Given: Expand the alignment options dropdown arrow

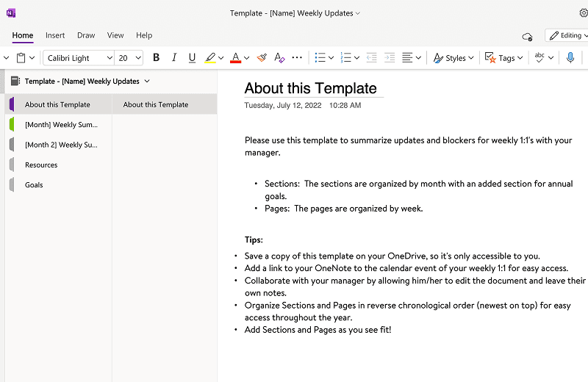Looking at the screenshot, I should 418,58.
